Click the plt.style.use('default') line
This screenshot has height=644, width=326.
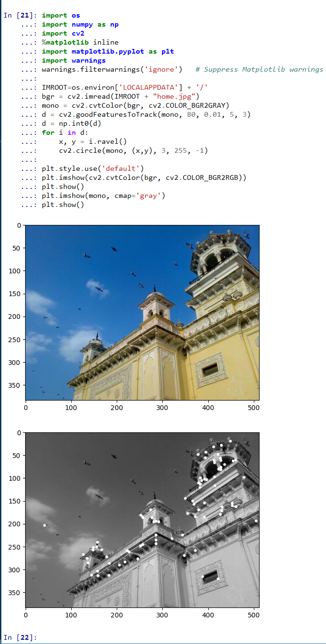[93, 168]
